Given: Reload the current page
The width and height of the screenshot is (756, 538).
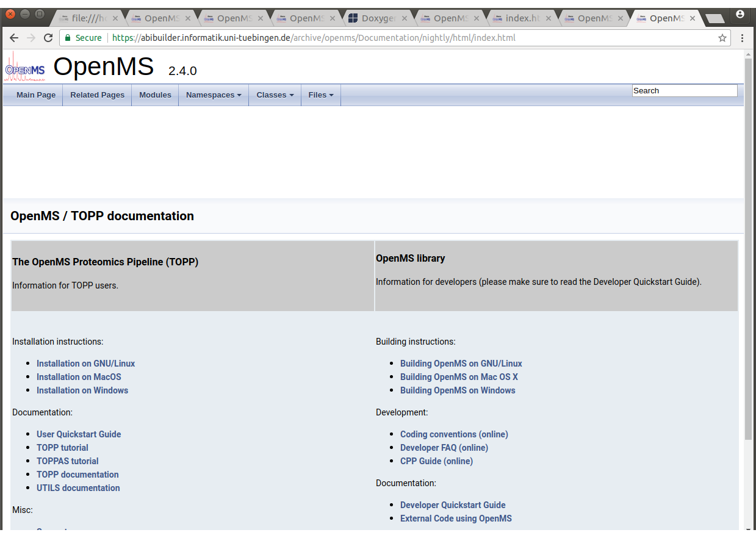Looking at the screenshot, I should 48,38.
